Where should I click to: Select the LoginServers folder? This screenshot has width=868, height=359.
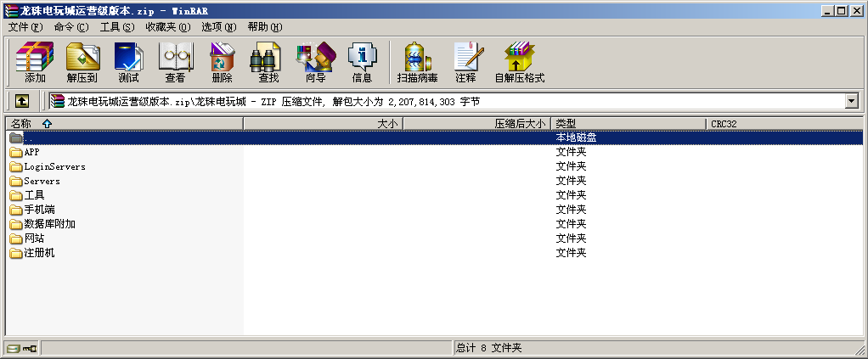tap(54, 166)
